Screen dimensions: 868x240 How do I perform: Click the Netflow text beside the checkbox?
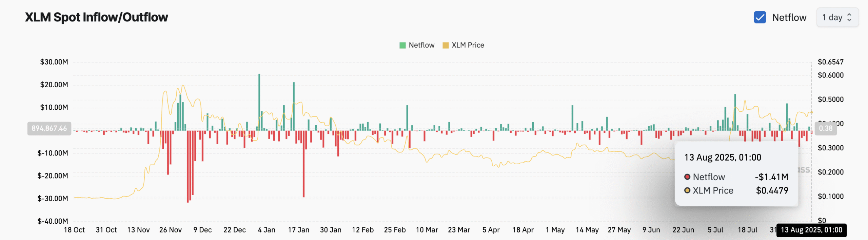(789, 18)
